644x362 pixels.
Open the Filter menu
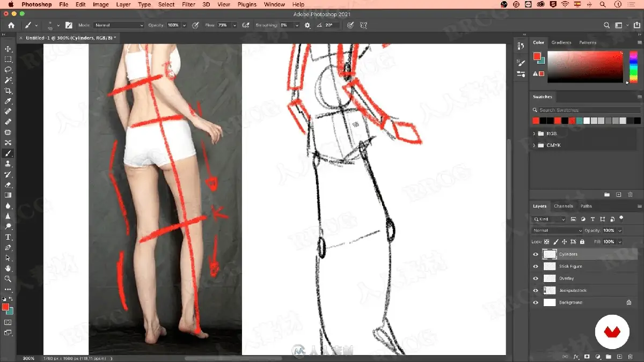pos(188,4)
